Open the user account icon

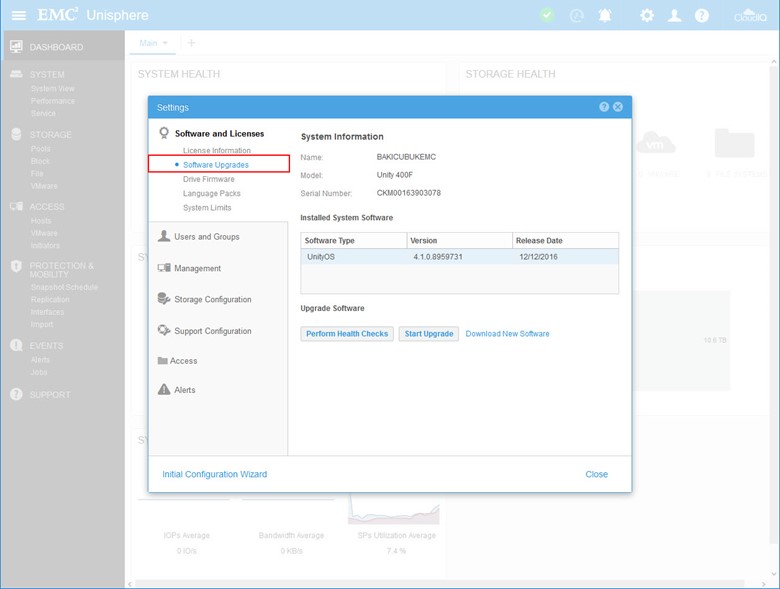(675, 15)
